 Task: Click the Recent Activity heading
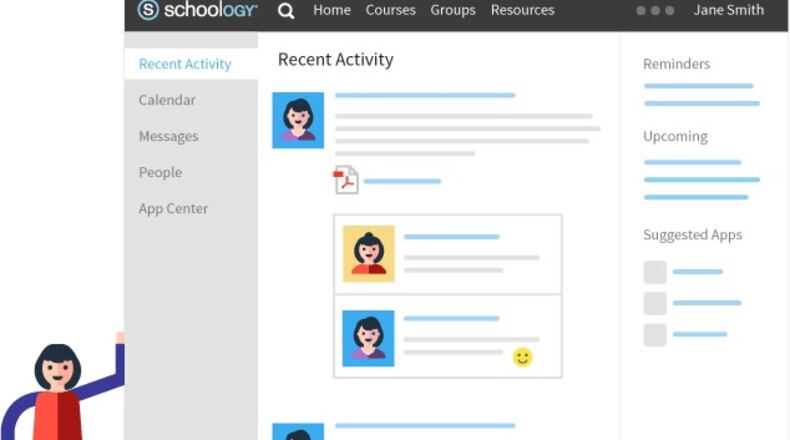[336, 59]
